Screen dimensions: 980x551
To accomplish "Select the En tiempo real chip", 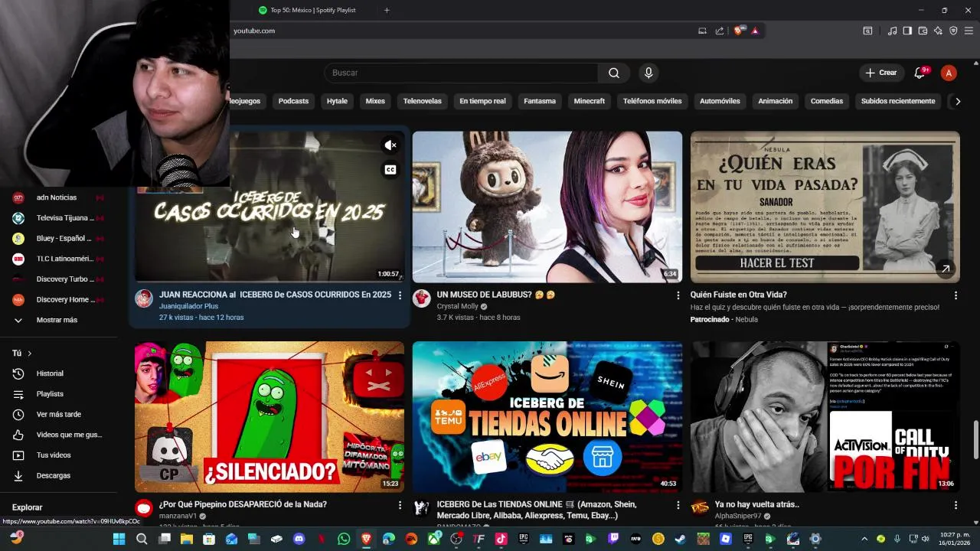I will [x=482, y=101].
